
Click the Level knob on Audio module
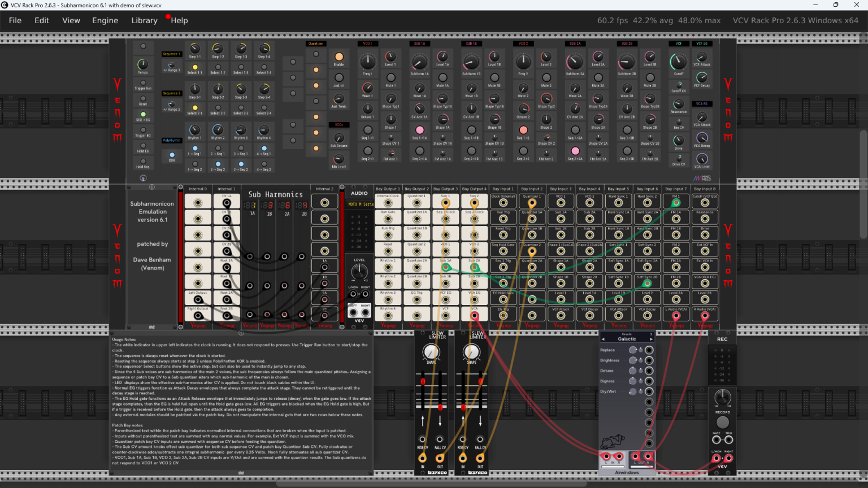tap(359, 272)
